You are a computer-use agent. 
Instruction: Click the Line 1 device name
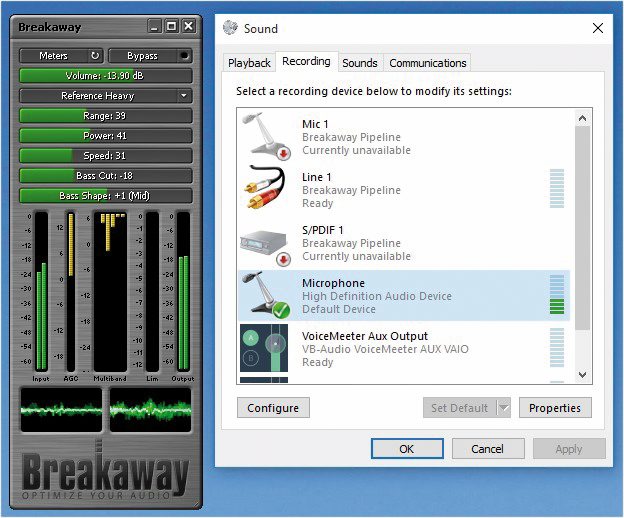[x=317, y=177]
